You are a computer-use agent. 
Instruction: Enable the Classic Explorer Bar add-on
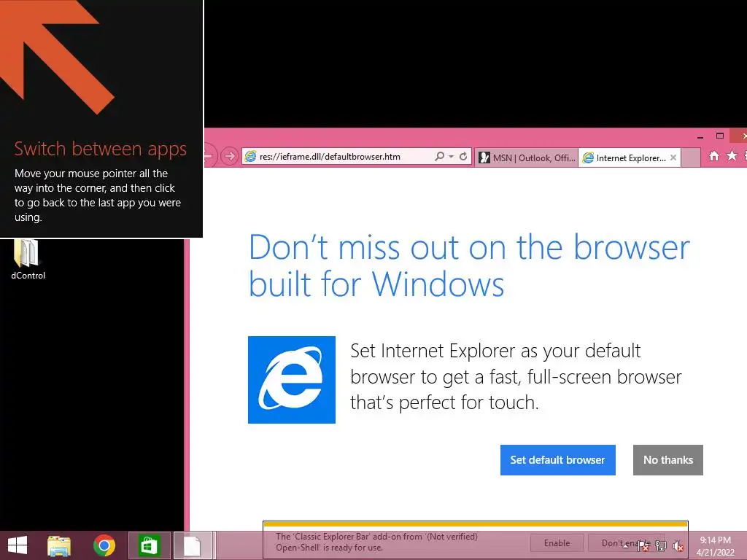click(x=557, y=542)
